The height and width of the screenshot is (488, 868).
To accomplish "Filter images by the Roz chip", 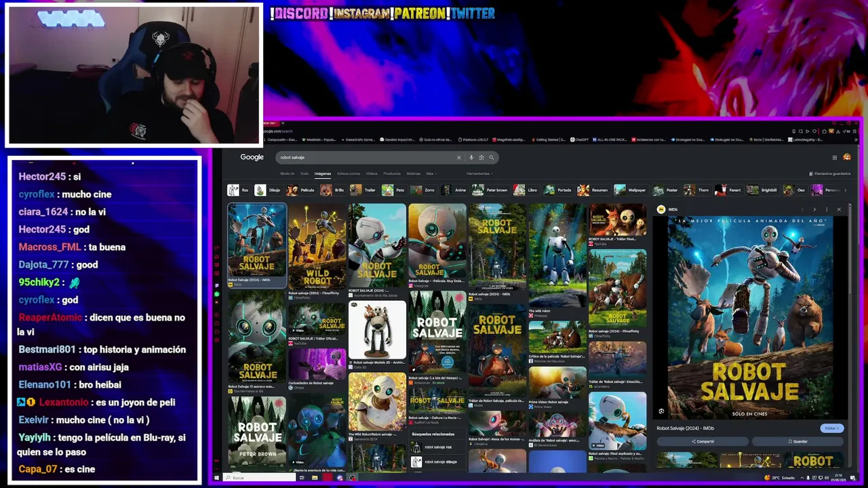I will tap(239, 190).
